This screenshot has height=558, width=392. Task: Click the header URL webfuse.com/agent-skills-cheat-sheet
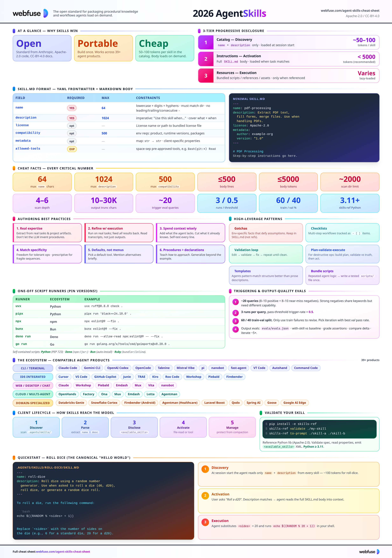click(350, 10)
